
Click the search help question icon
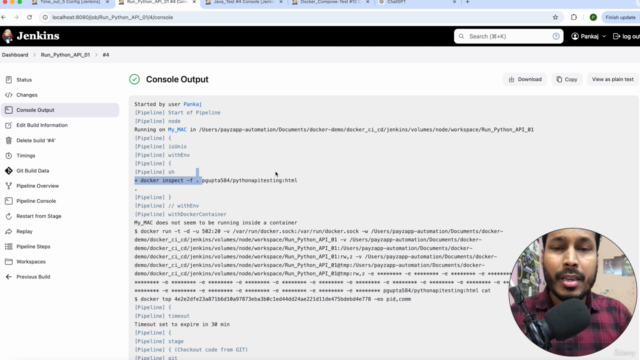[556, 36]
